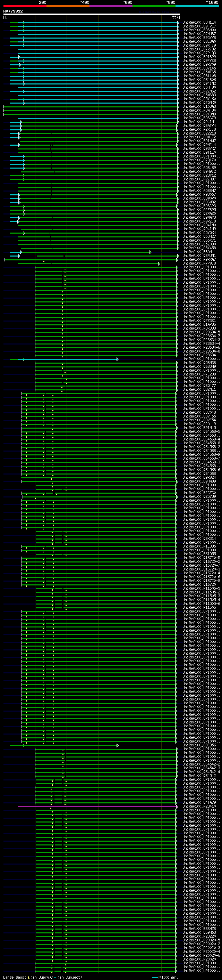This screenshot has width=222, height=980.
Task: Open isoform hit UniRef100_Q64568-9
Action: [201, 455]
